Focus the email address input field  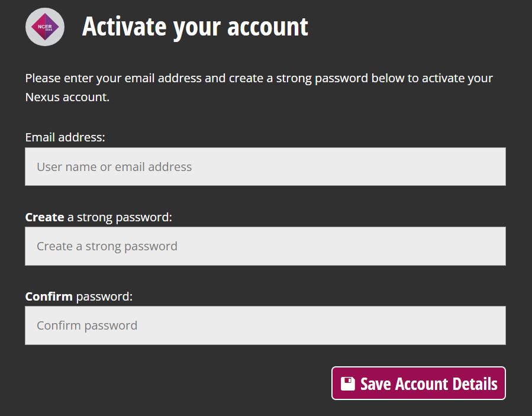pyautogui.click(x=265, y=167)
